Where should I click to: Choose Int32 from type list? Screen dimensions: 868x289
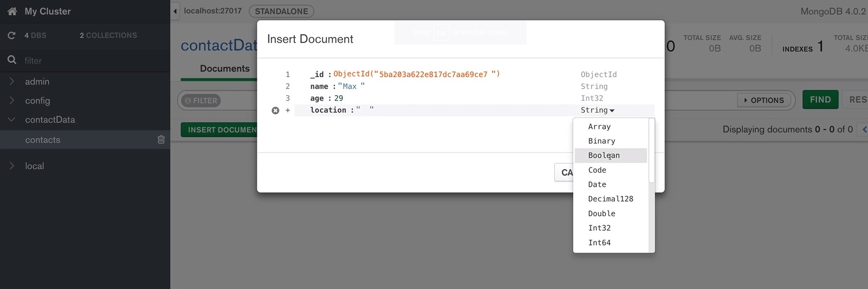coord(611,228)
